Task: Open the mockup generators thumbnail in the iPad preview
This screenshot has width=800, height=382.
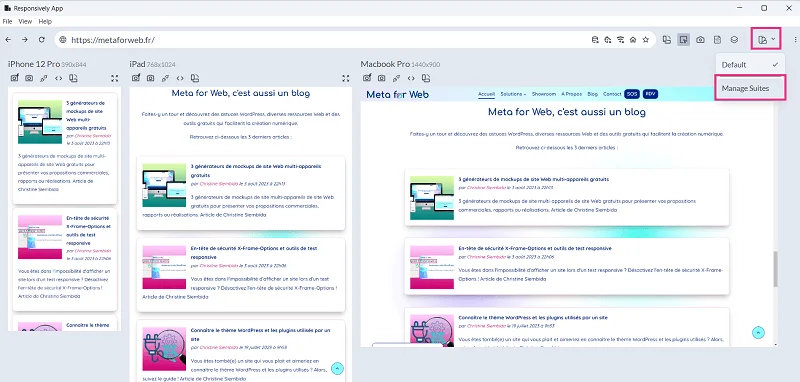Action: [x=164, y=185]
